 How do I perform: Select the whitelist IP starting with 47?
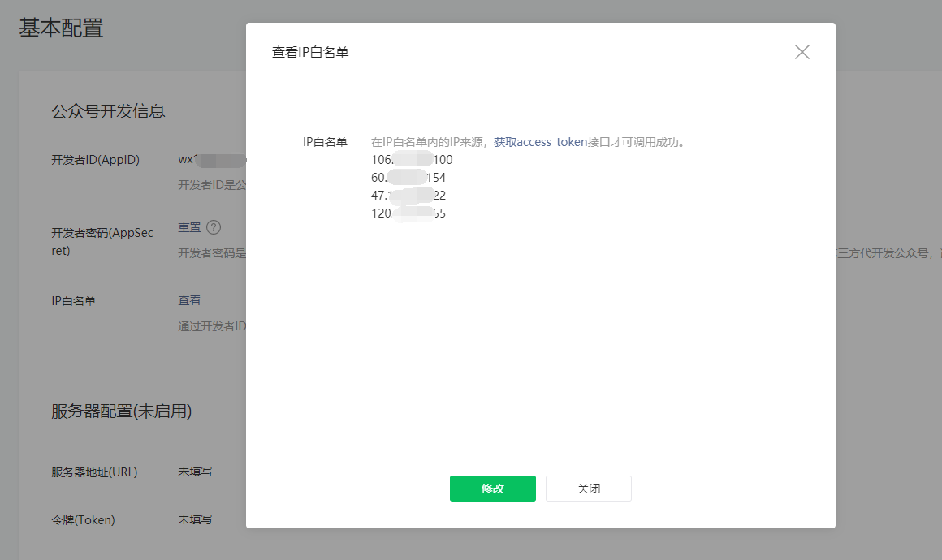coord(408,196)
